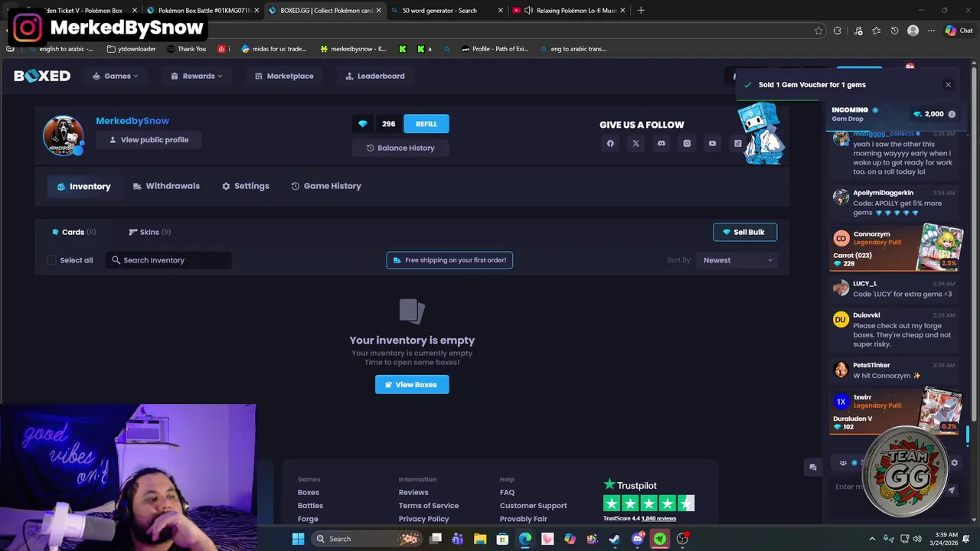Open browser Settings and more menu
The width and height of the screenshot is (980, 551).
[x=931, y=31]
